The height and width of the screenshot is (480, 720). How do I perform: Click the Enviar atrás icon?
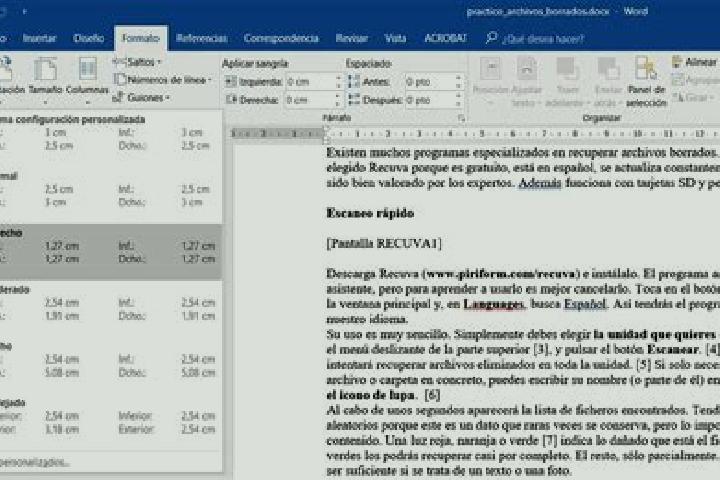tap(608, 69)
